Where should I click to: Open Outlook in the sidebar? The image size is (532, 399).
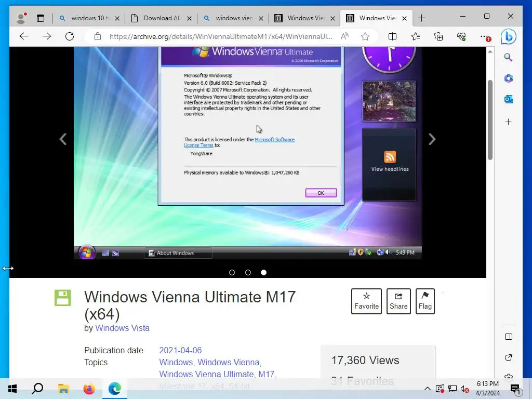508,99
